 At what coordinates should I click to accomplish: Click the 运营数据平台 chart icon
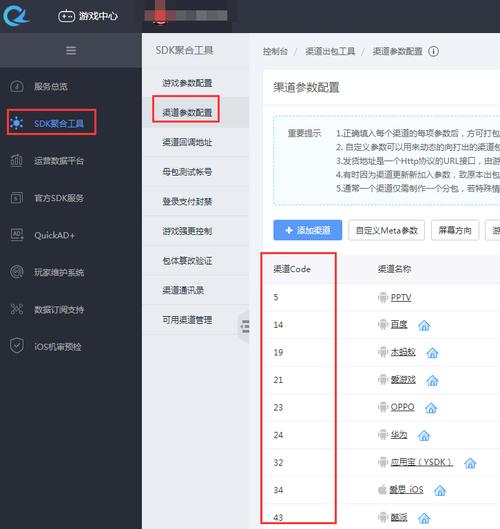(x=17, y=161)
